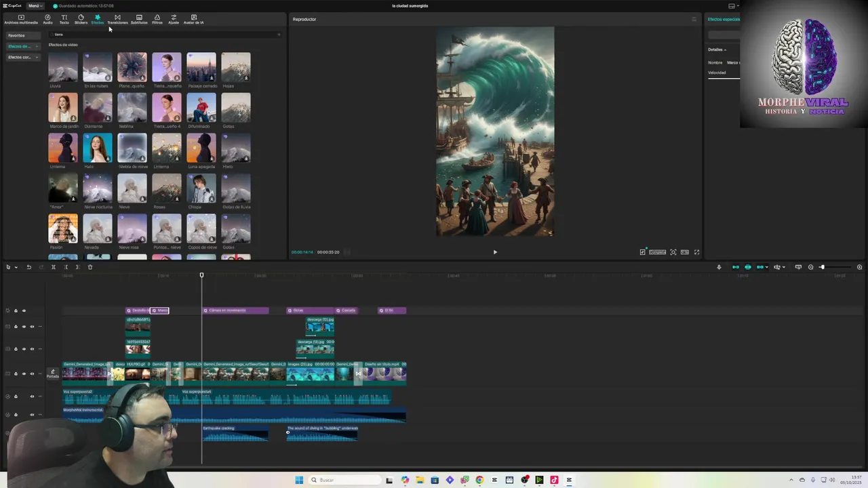This screenshot has height=488, width=868.
Task: Clear the effects search text
Action: 278,35
